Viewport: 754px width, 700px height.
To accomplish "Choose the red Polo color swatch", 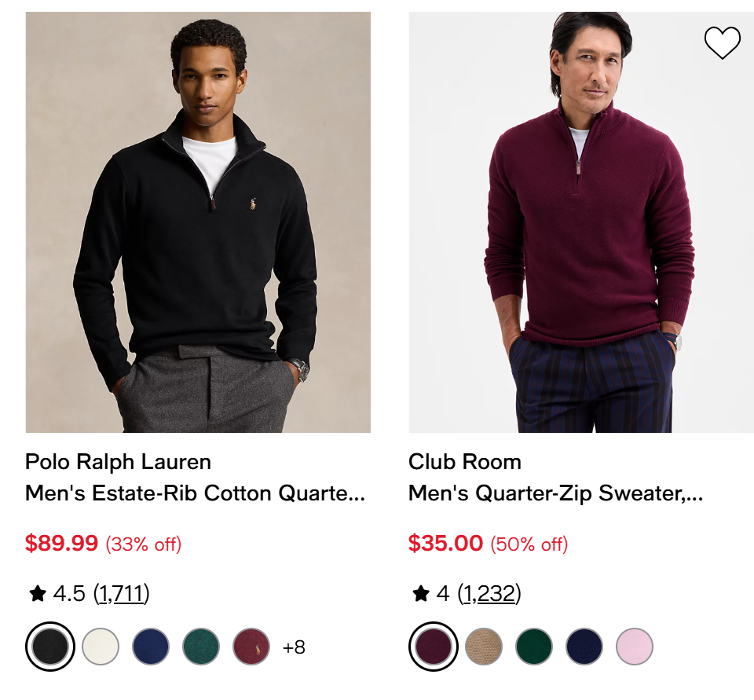I will [x=251, y=647].
